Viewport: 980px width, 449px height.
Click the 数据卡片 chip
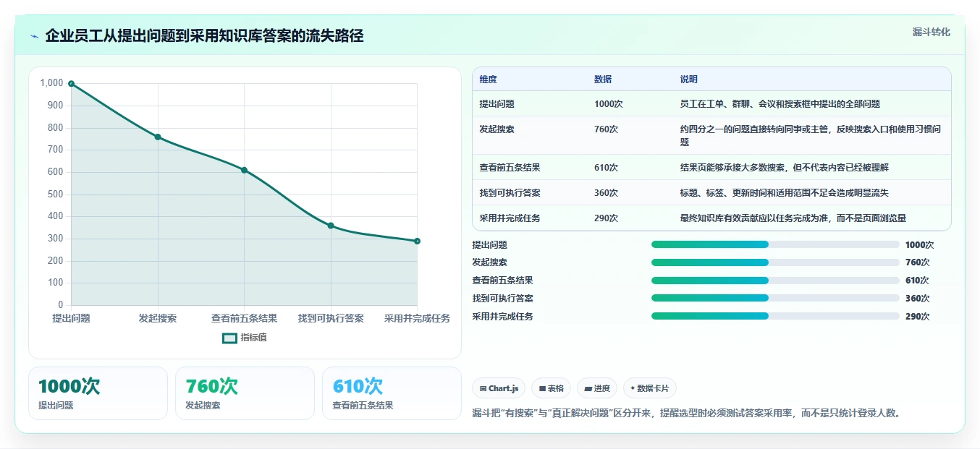(x=649, y=388)
